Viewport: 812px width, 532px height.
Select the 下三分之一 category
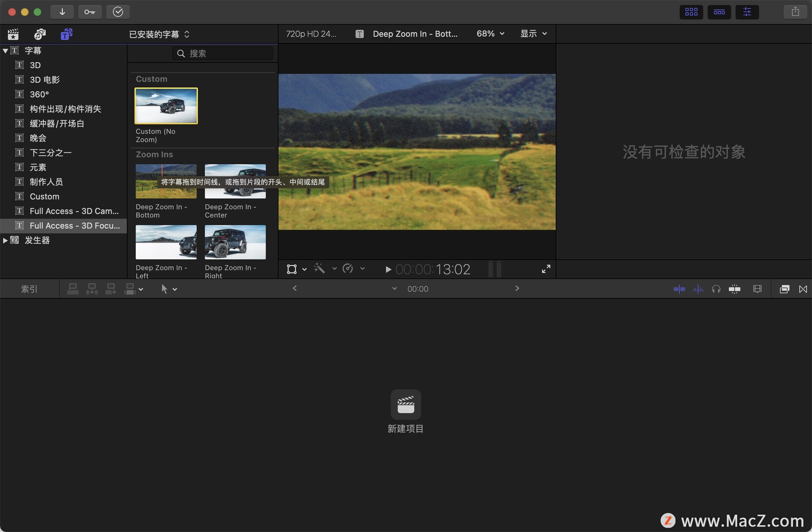(51, 153)
